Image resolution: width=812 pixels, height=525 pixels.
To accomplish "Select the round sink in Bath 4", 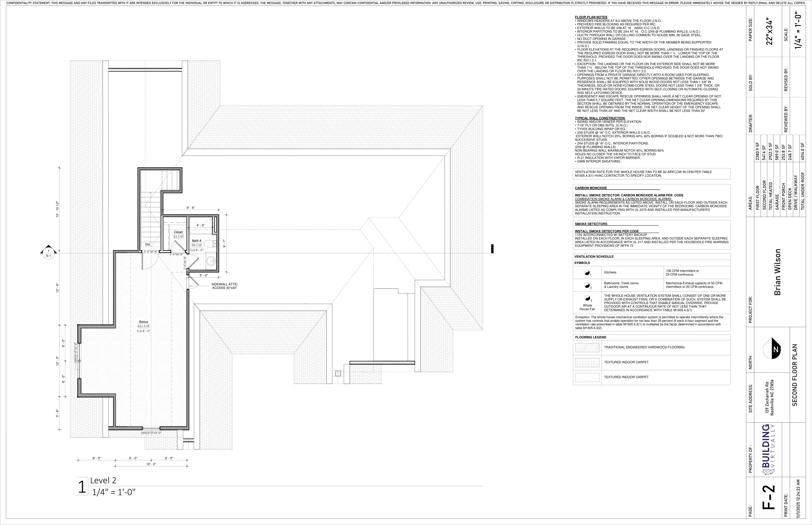I will [211, 262].
